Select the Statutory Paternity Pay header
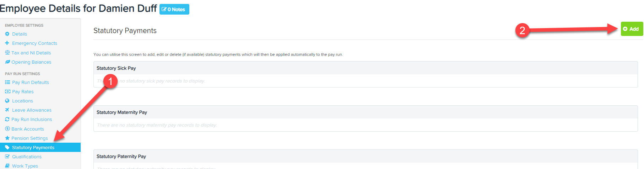 point(366,156)
